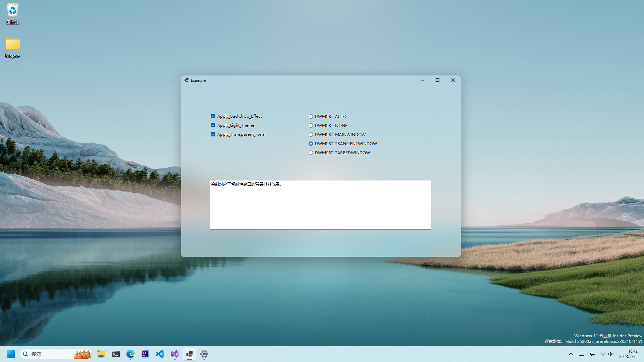Launch Terminal from the taskbar
Screen dimensions: 644x362
tap(116, 354)
